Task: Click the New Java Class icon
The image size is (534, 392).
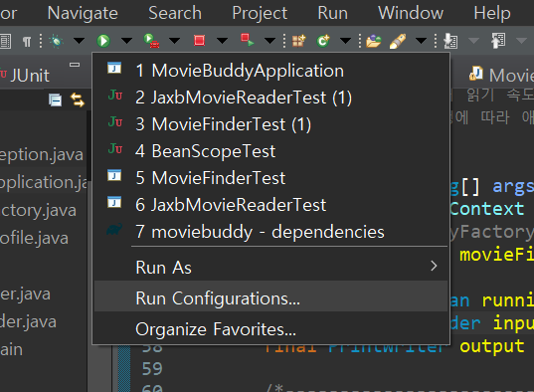Action: pyautogui.click(x=323, y=41)
